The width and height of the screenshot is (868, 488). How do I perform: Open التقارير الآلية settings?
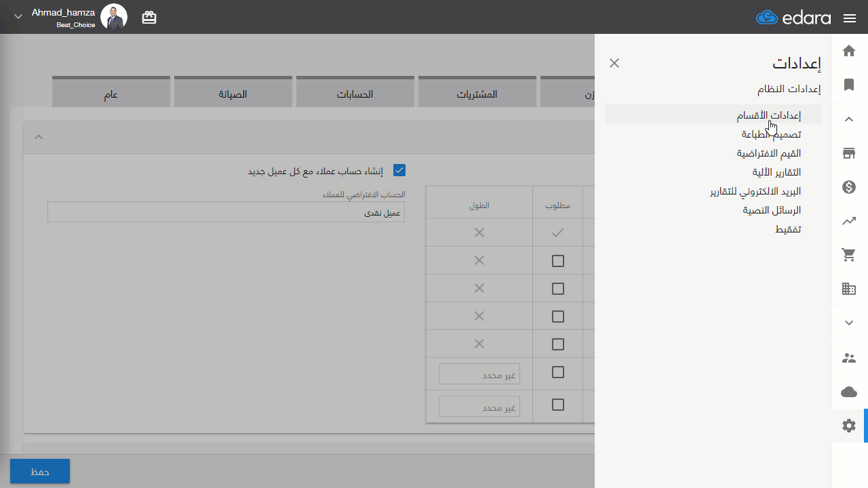coord(776,172)
